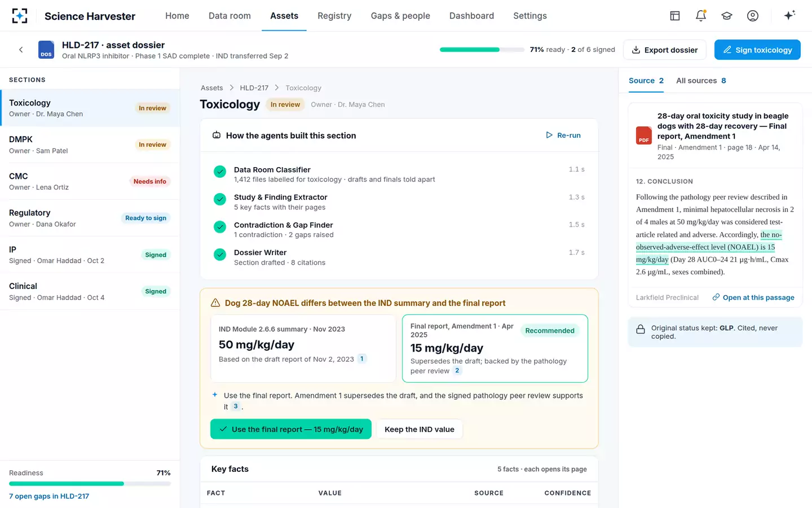Click the In review badge next to Toxicology heading
The image size is (812, 508).
pos(285,104)
